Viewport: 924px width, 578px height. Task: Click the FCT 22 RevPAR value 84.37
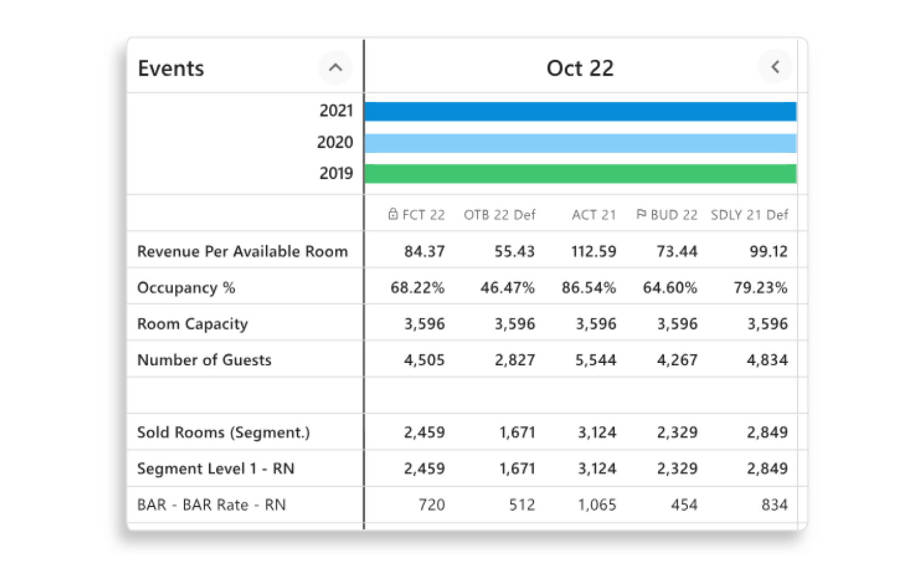click(x=424, y=251)
